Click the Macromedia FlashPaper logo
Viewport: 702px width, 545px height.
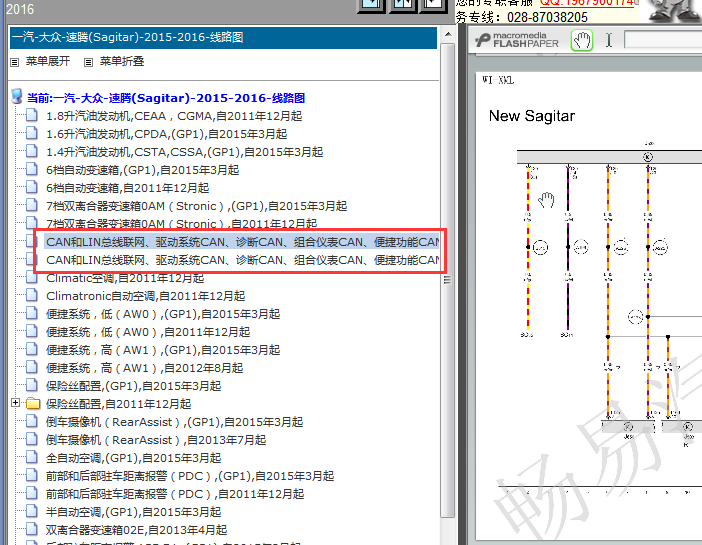click(x=517, y=40)
